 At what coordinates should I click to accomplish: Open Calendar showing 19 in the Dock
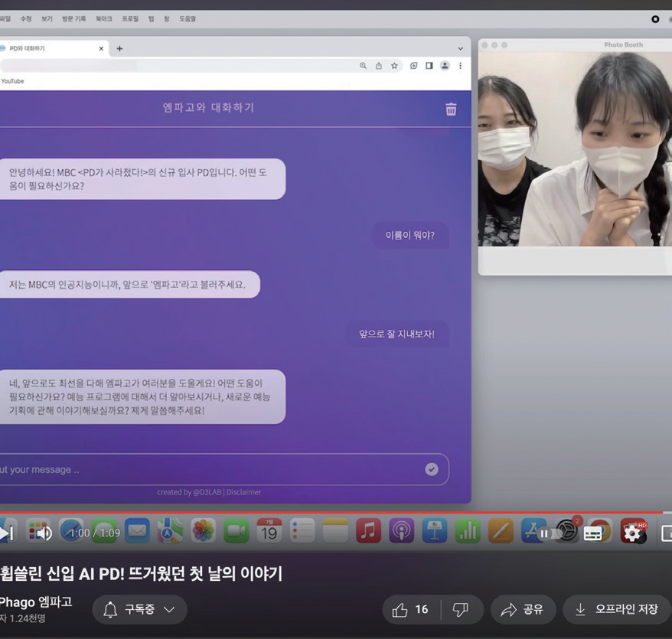pyautogui.click(x=269, y=530)
